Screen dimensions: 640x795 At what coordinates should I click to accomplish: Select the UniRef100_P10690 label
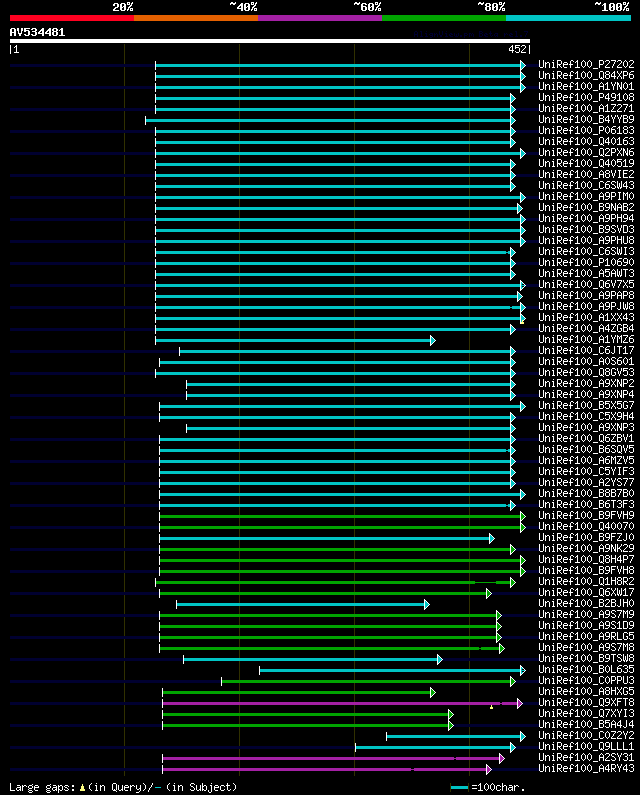coord(586,263)
